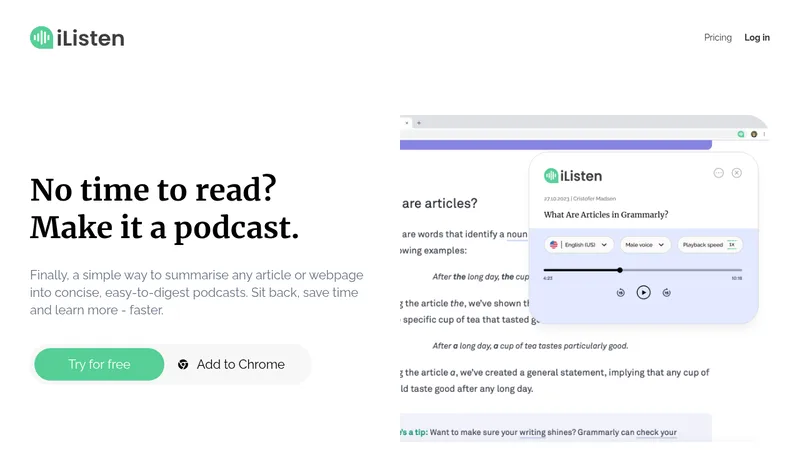Open the Pricing page
Image resolution: width=800 pixels, height=450 pixels.
[717, 38]
